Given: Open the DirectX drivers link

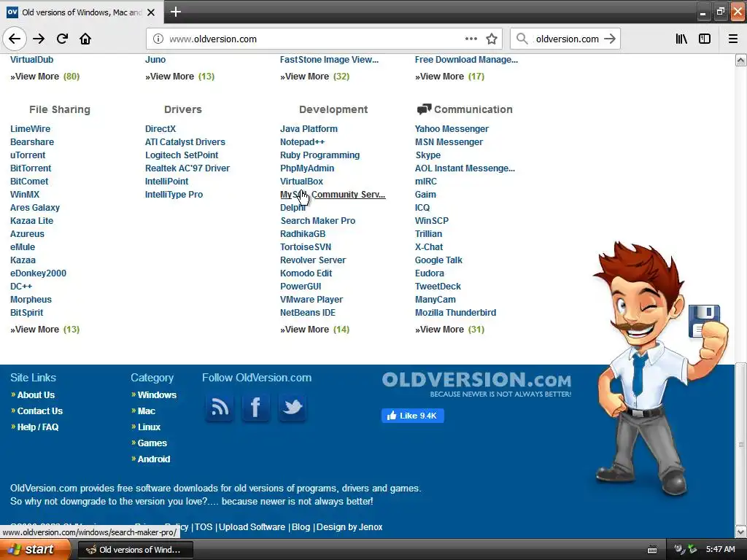Looking at the screenshot, I should (x=160, y=129).
